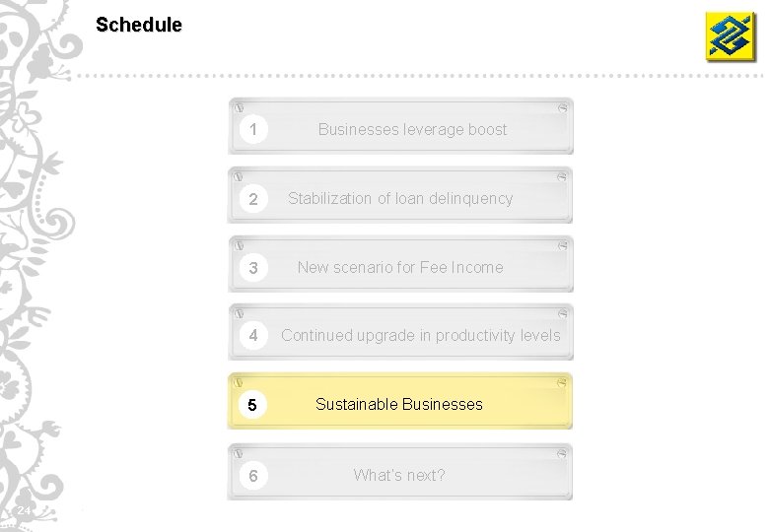This screenshot has width=769, height=532.
Task: Click the number 4 badge
Action: tap(253, 336)
